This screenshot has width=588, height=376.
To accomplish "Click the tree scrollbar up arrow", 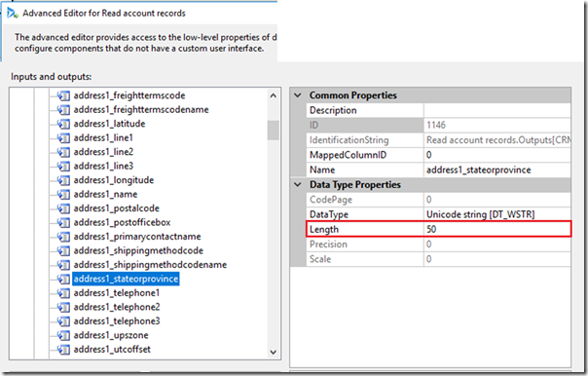I will (273, 95).
